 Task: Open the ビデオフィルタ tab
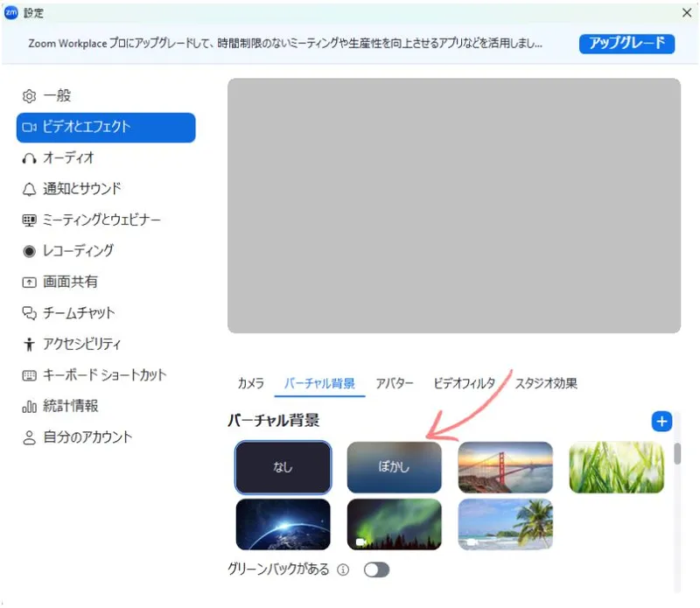(x=464, y=384)
